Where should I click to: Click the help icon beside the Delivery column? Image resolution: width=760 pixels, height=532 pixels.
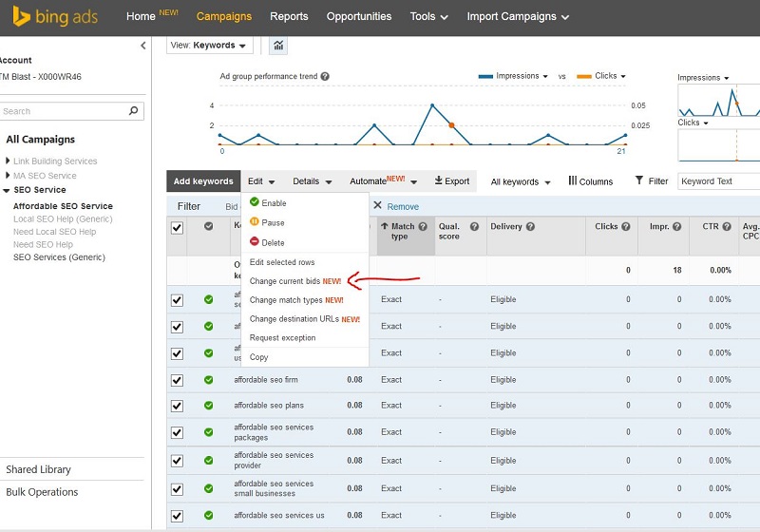pyautogui.click(x=530, y=226)
